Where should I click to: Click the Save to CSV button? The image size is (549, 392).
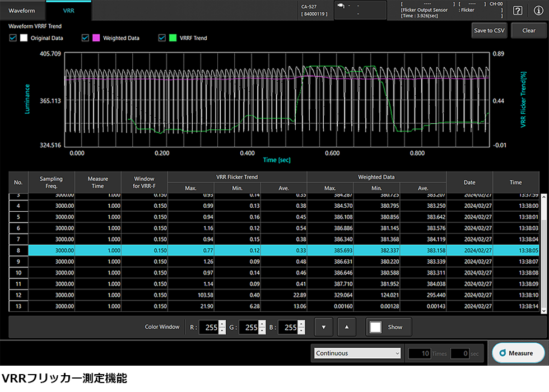pyautogui.click(x=489, y=30)
